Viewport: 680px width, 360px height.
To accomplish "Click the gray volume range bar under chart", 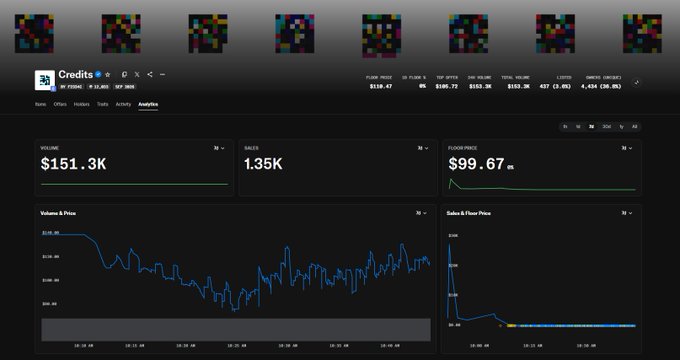I will point(236,330).
